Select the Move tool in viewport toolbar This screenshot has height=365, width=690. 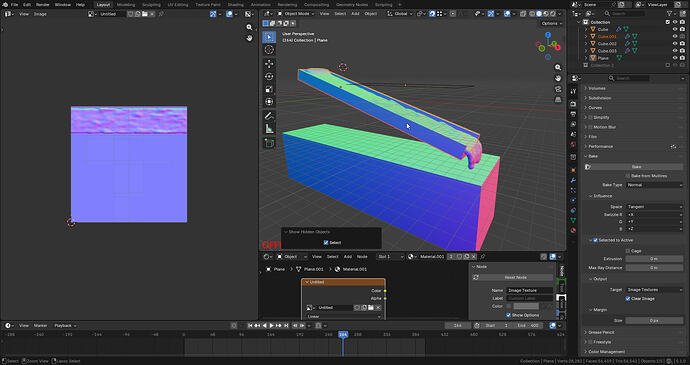269,64
